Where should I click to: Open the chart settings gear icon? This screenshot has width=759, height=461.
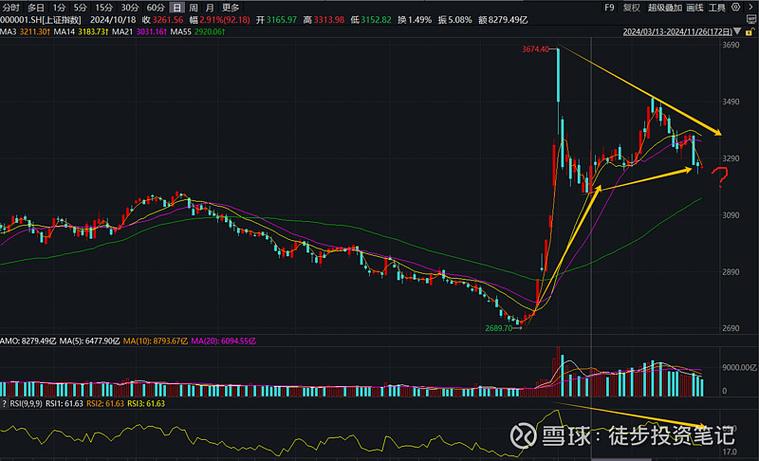[736, 7]
